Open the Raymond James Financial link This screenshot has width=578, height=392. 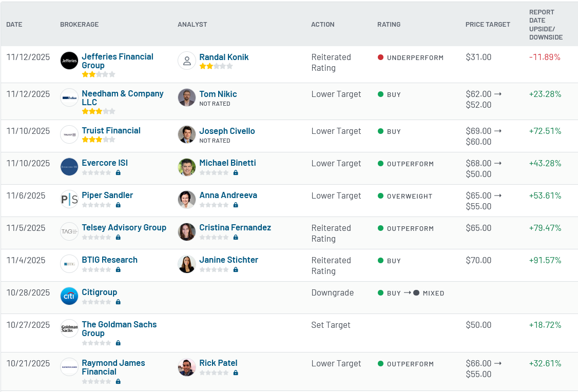(x=113, y=367)
